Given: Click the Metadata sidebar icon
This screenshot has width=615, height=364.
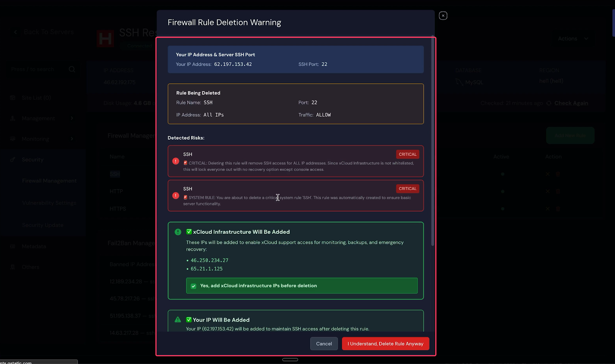Looking at the screenshot, I should point(13,247).
